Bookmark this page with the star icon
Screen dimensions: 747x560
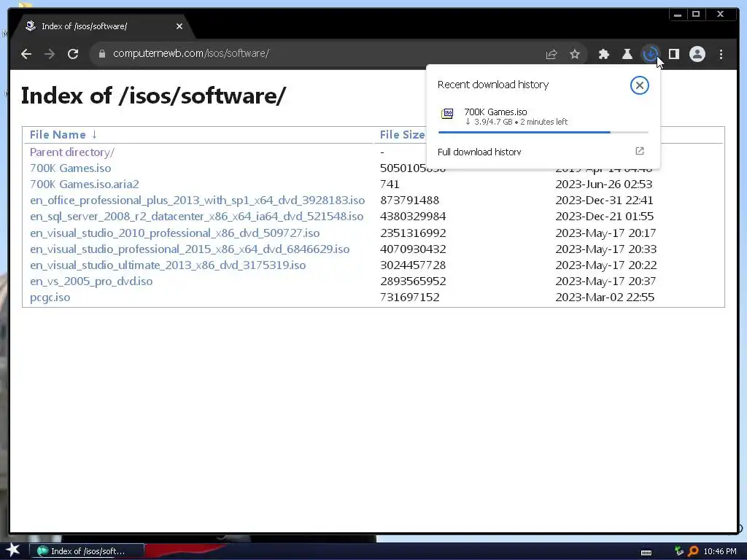(x=575, y=54)
